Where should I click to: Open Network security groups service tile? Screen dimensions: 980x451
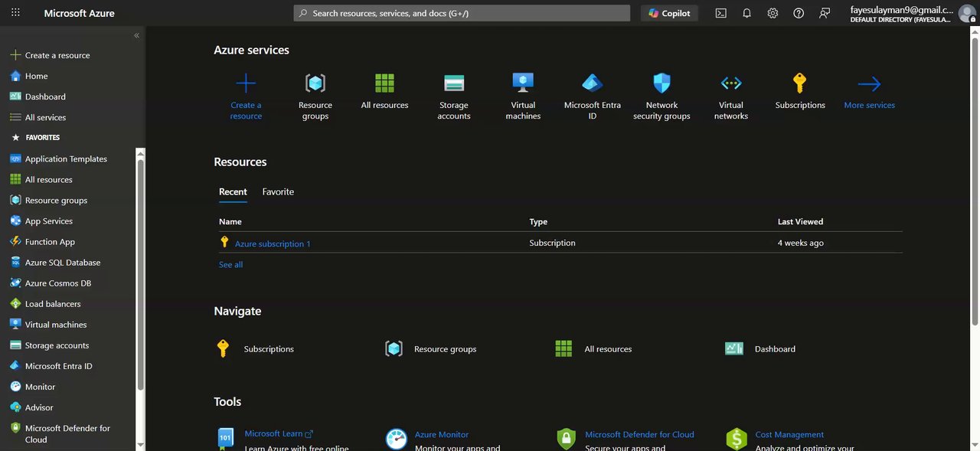click(x=661, y=96)
